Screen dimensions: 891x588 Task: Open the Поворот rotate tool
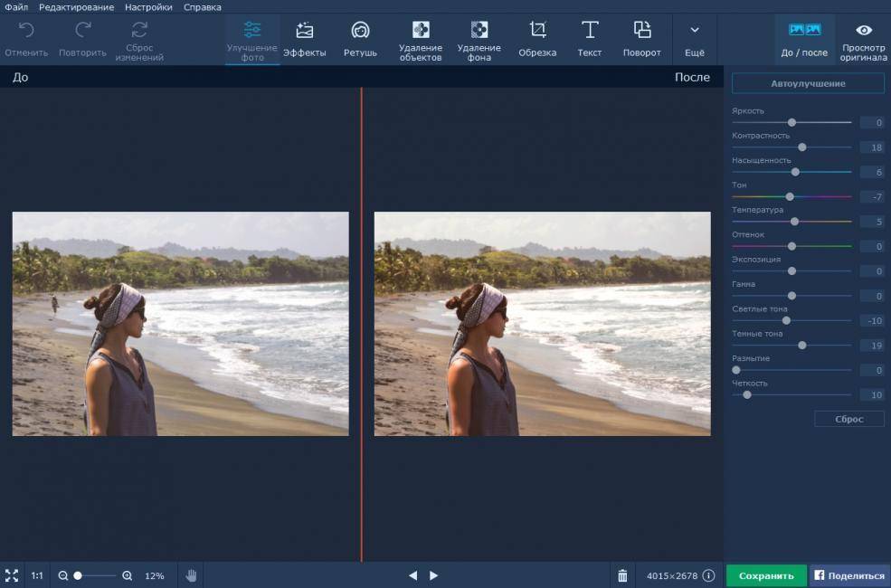[x=641, y=40]
